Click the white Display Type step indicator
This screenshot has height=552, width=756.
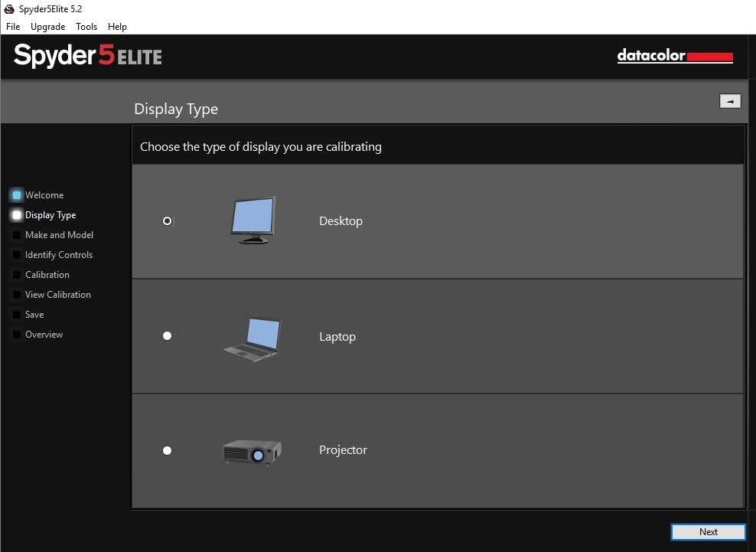click(17, 215)
